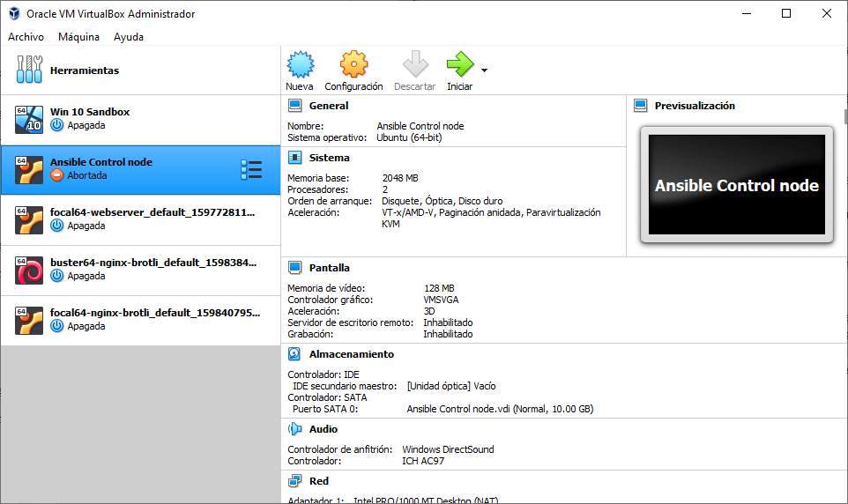Open the Audio section heading
This screenshot has width=848, height=504.
pyautogui.click(x=324, y=429)
